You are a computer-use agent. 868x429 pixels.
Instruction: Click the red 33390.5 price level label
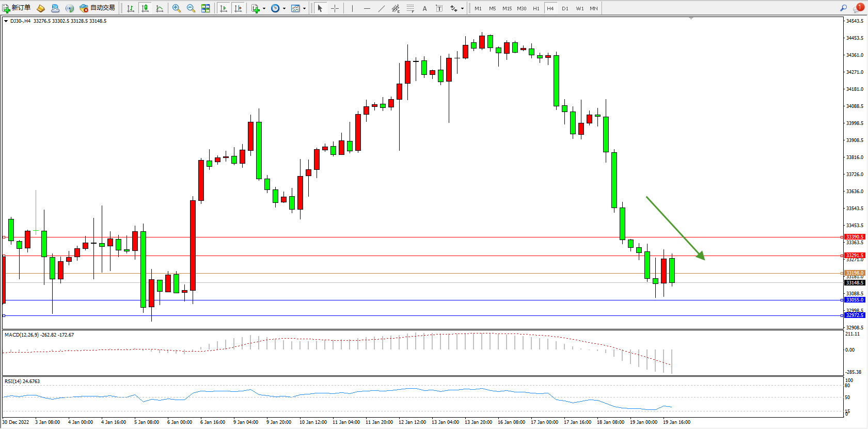[x=855, y=237]
